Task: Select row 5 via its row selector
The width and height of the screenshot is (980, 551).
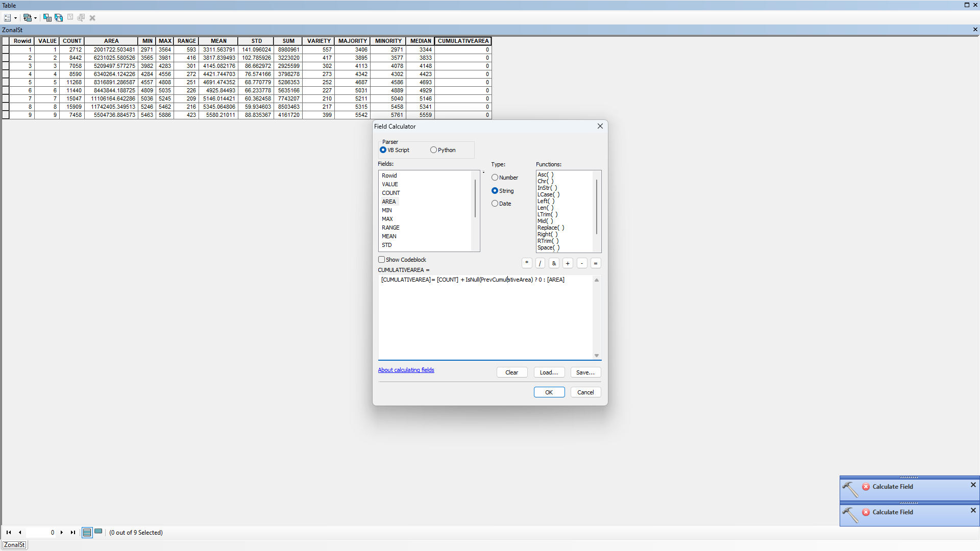Action: pos(6,82)
